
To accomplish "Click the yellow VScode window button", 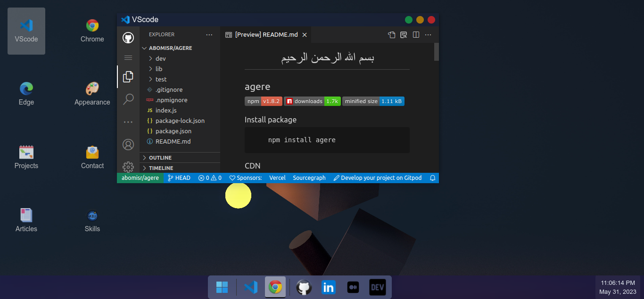I will 420,20.
